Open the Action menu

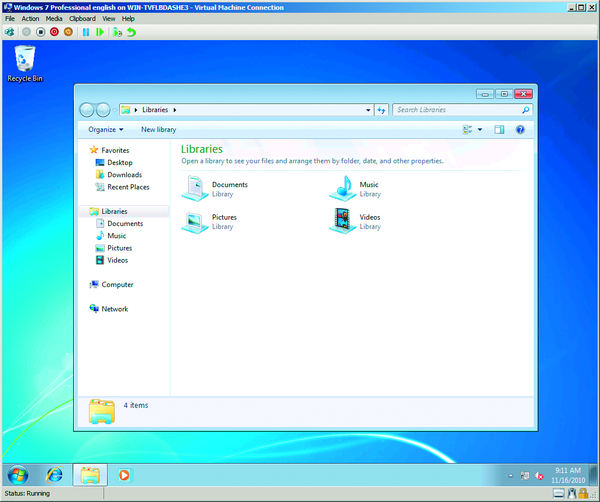(x=30, y=19)
